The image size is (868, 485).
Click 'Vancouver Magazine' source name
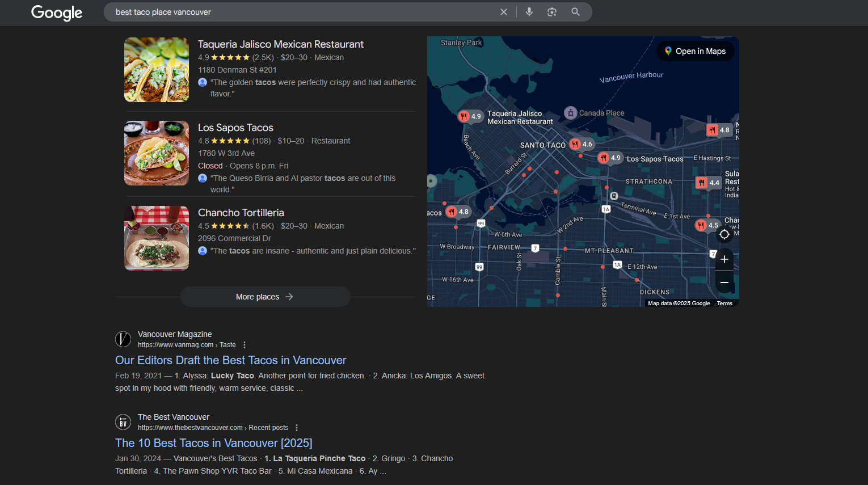coord(175,334)
